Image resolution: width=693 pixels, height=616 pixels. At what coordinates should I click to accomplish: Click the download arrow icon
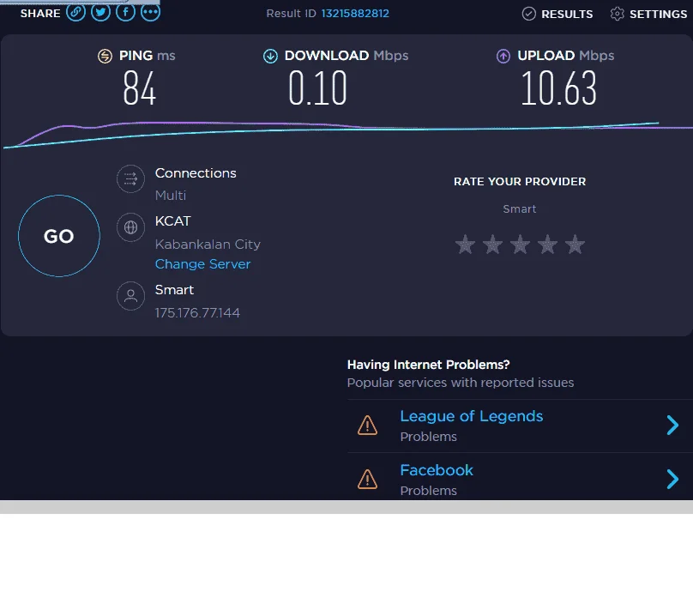[270, 56]
